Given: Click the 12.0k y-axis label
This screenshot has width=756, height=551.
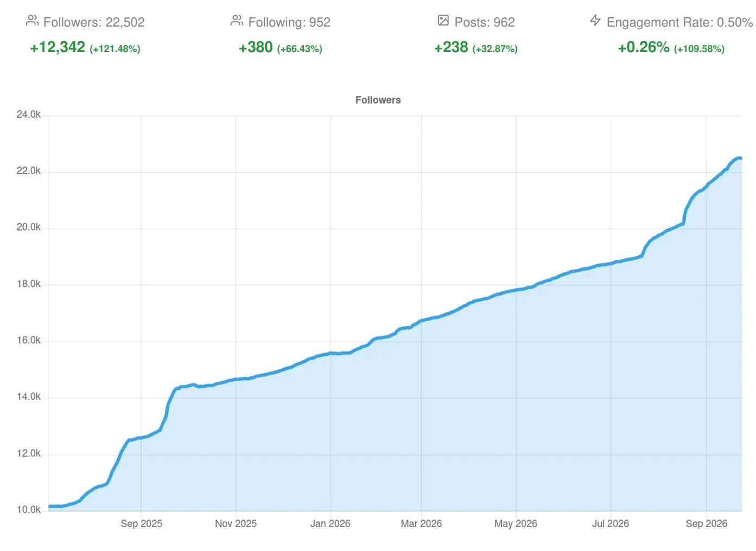Looking at the screenshot, I should point(29,453).
